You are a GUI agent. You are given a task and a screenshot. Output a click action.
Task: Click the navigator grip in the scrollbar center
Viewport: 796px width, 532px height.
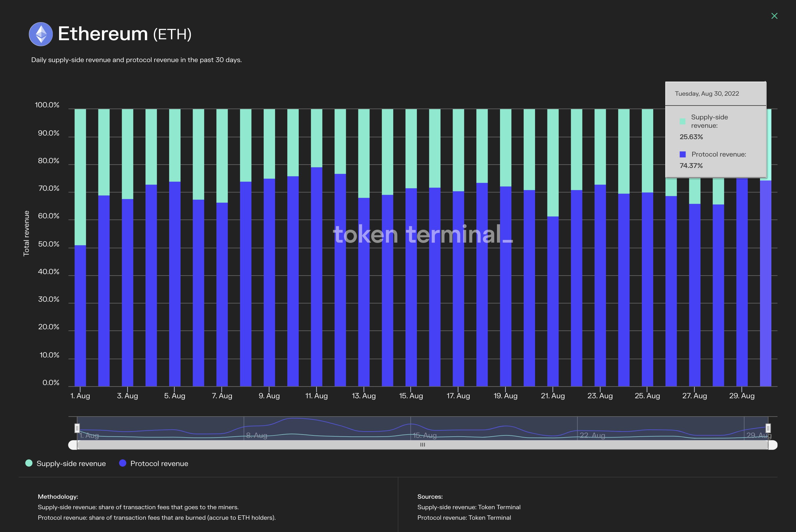tap(422, 444)
